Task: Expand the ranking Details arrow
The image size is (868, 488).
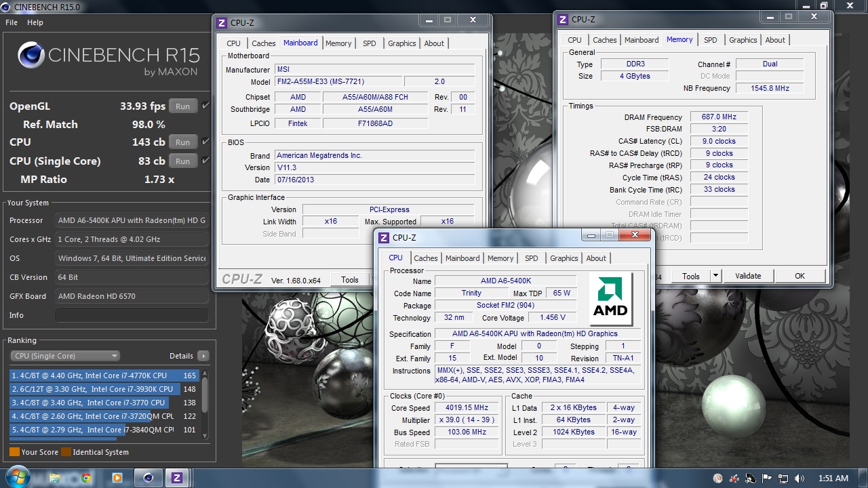Action: click(x=203, y=356)
